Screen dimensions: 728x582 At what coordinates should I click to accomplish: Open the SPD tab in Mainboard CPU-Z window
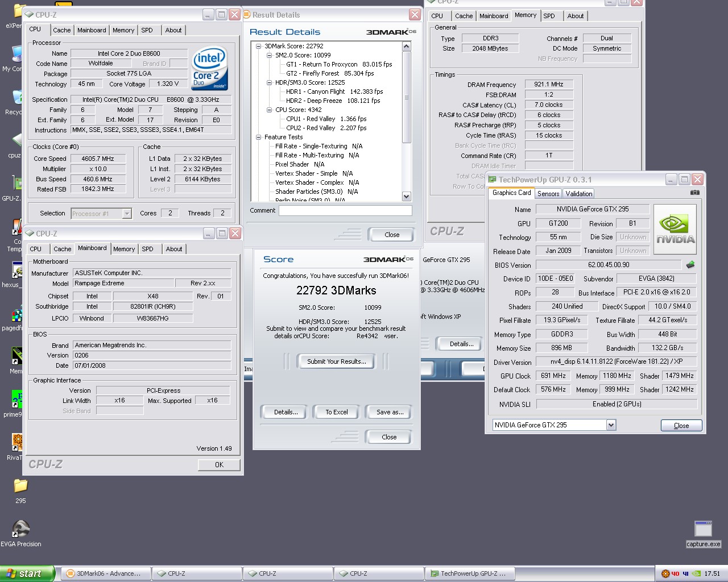147,249
